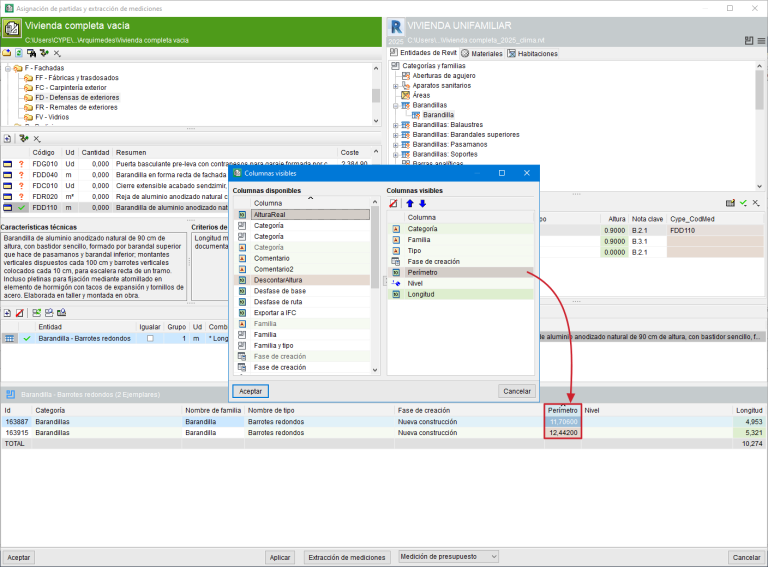
Task: Click the green refresh database icon
Action: pyautogui.click(x=19, y=53)
